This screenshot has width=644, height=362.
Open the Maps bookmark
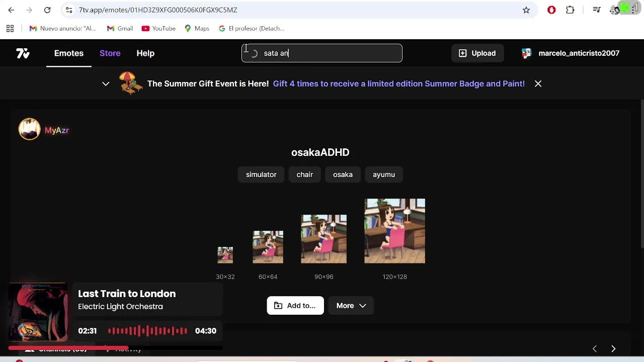click(197, 29)
